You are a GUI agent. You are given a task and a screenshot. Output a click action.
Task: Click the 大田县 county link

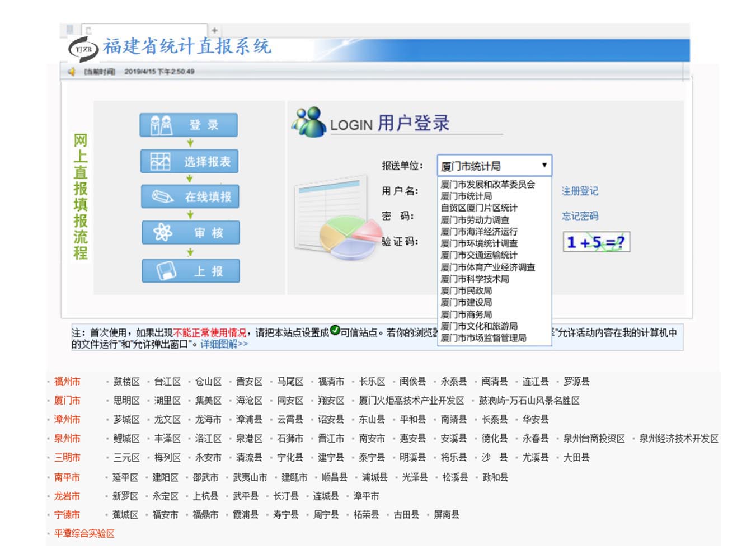coord(576,458)
